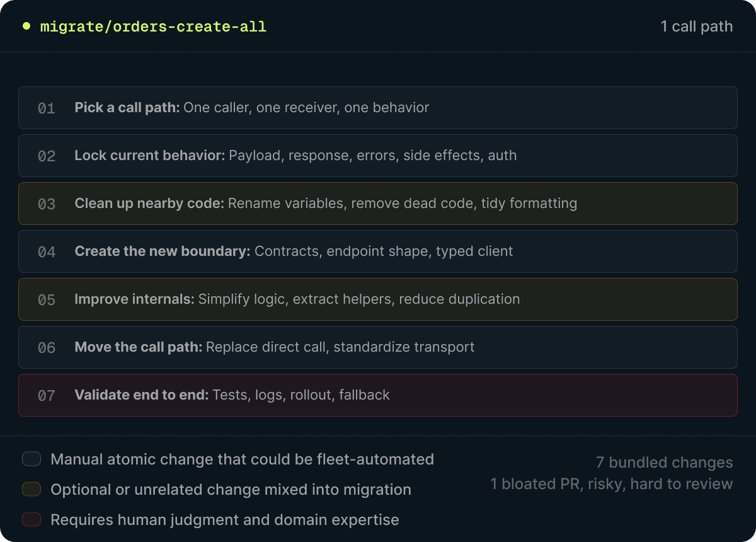Click the step number 07

click(47, 396)
